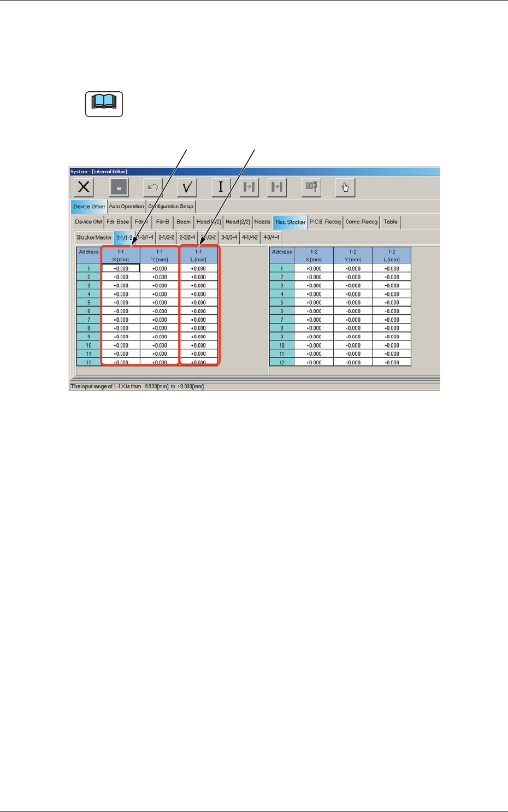Screen dimensions: 508x812
Task: Select the Nozzle tab
Action: click(x=262, y=222)
